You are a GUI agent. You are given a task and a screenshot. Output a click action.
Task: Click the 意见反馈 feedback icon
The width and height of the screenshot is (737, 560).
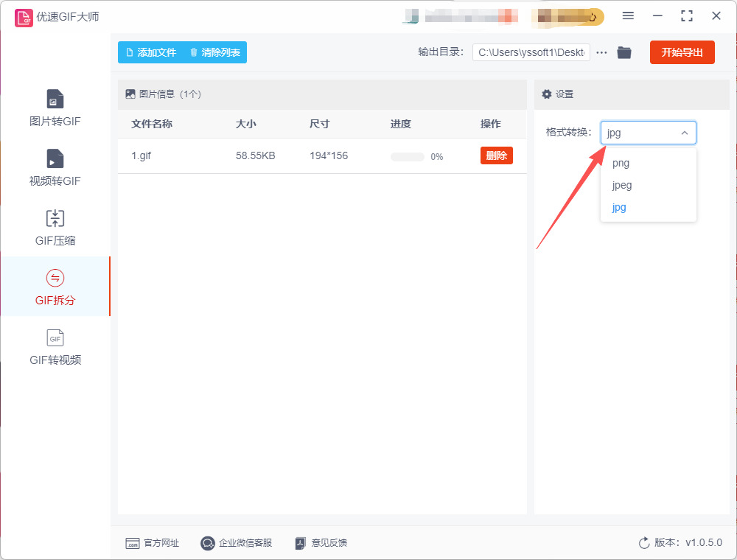coord(301,544)
